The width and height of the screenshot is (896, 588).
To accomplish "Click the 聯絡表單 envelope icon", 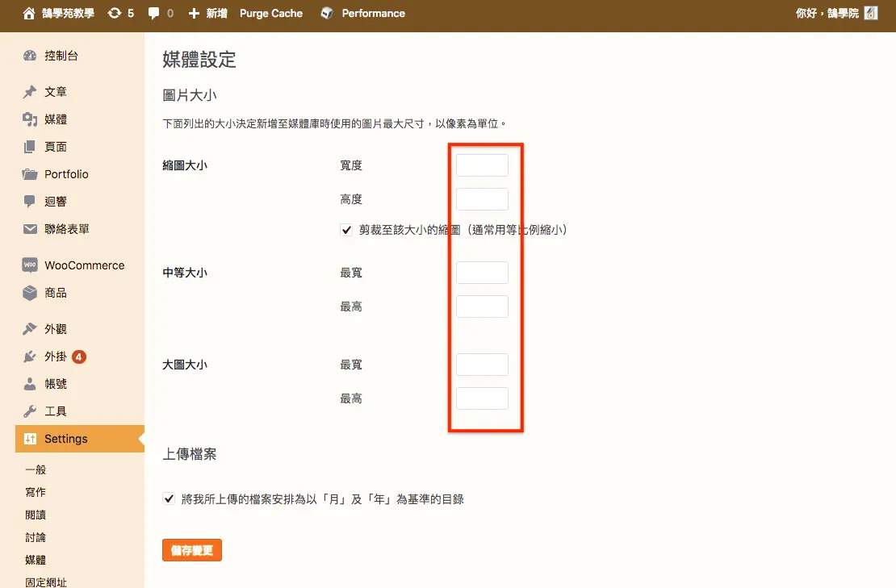I will (30, 229).
